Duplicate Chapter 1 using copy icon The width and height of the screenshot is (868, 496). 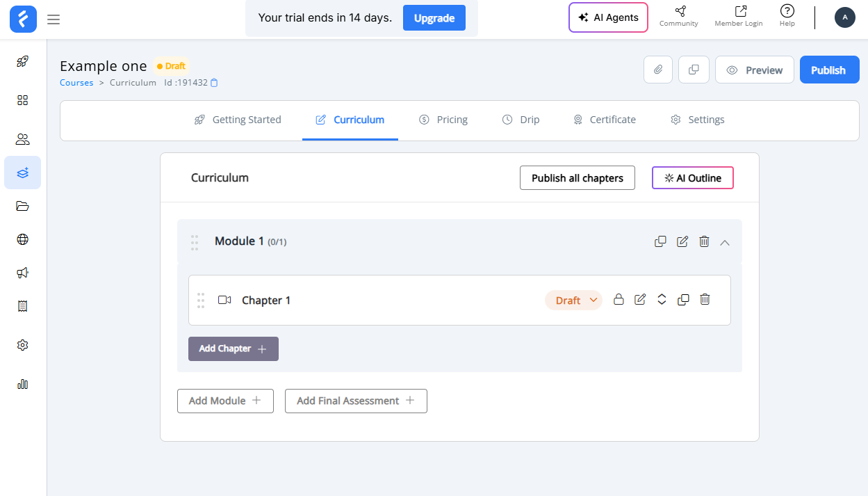click(x=683, y=300)
